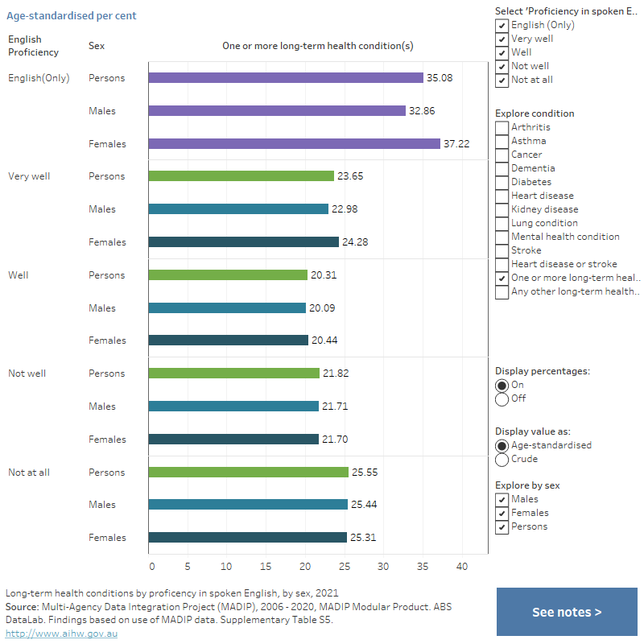The image size is (644, 644).
Task: Click the See notes button
Action: (x=567, y=612)
